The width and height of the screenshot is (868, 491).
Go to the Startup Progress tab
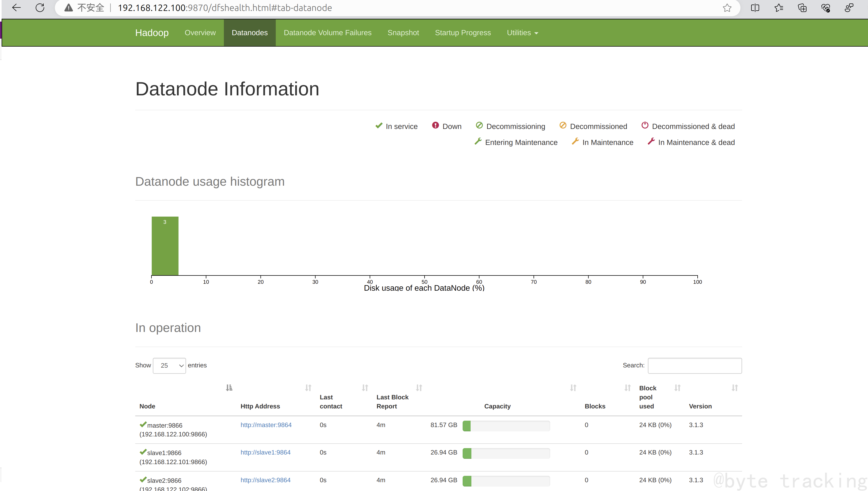(x=463, y=33)
